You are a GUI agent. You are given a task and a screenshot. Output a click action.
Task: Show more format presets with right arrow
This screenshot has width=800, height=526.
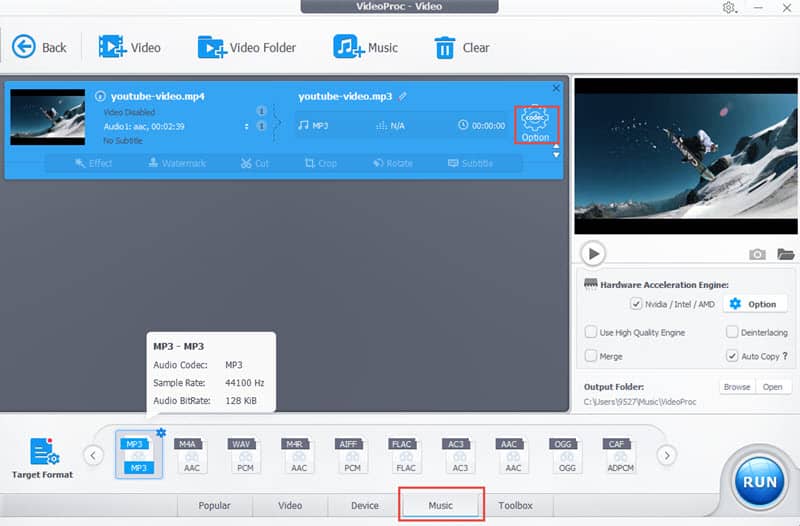[666, 455]
